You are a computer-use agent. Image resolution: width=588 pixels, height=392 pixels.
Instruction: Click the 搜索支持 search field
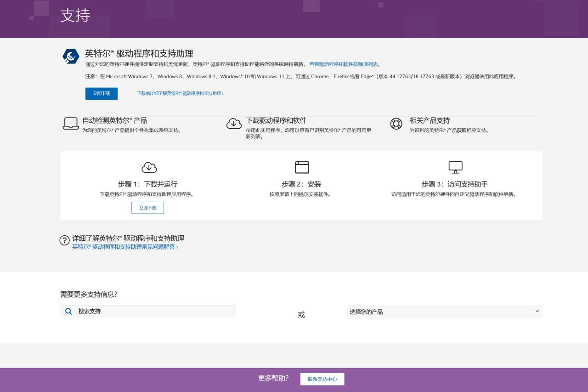pos(148,311)
